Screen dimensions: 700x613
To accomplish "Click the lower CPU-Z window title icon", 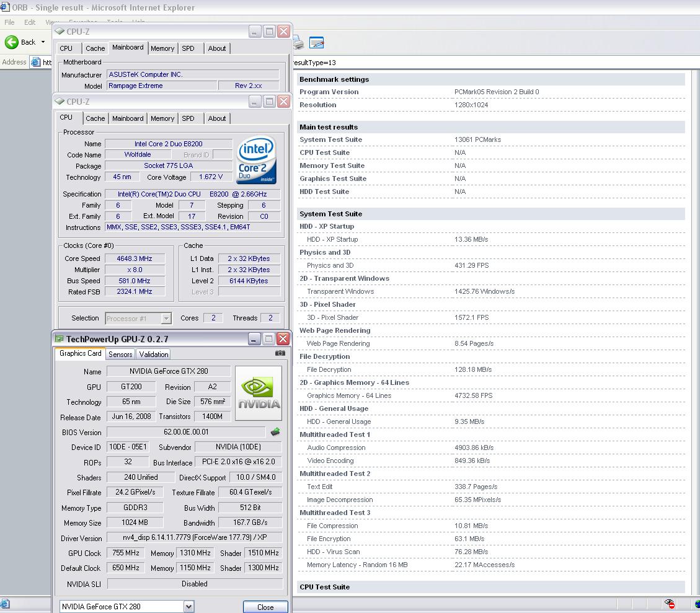I will pos(60,101).
